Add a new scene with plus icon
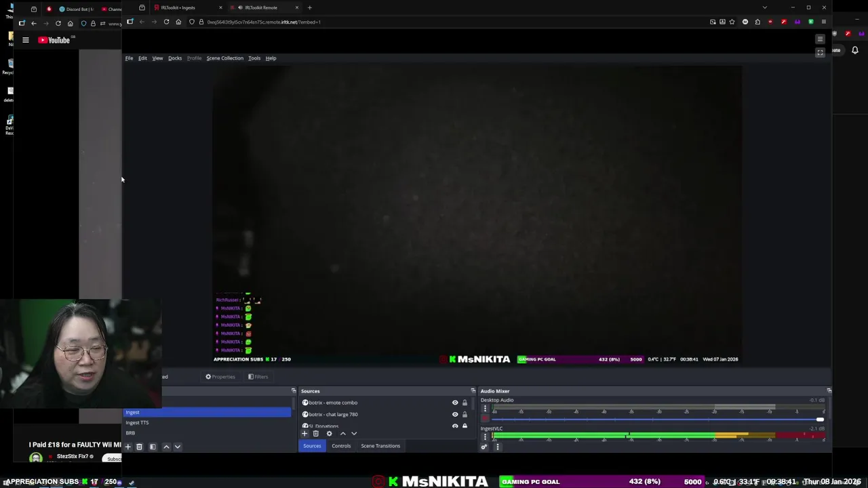Viewport: 868px width, 488px height. point(127,447)
